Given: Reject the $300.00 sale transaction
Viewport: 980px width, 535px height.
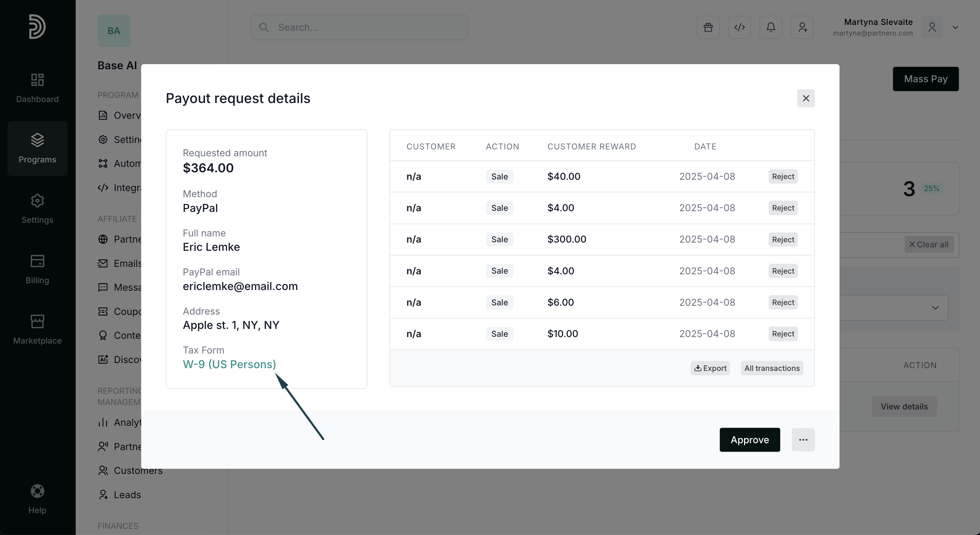Looking at the screenshot, I should click(783, 240).
